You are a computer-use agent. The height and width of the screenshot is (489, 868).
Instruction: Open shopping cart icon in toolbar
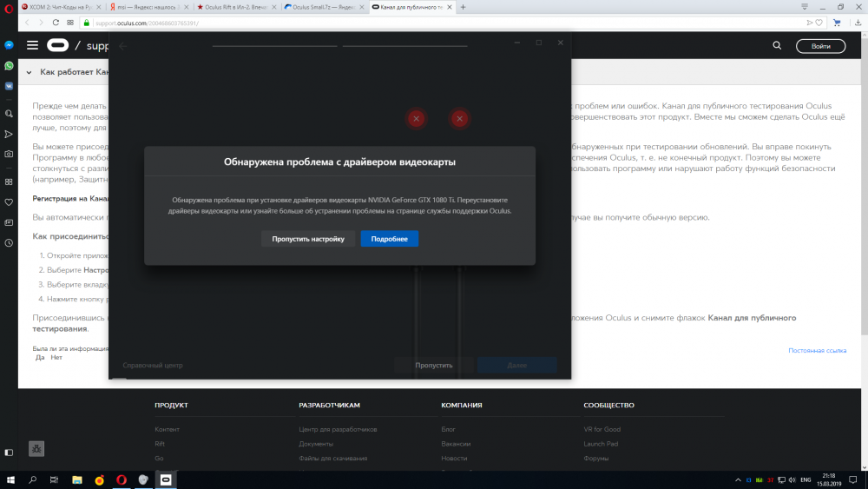tap(837, 23)
